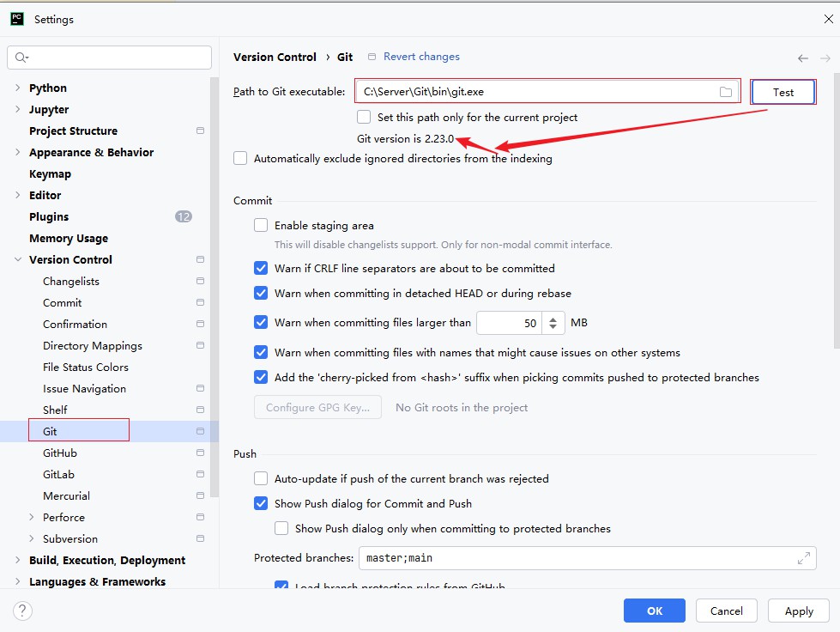Expand the Perforce tree node
The height and width of the screenshot is (632, 840).
pyautogui.click(x=31, y=517)
